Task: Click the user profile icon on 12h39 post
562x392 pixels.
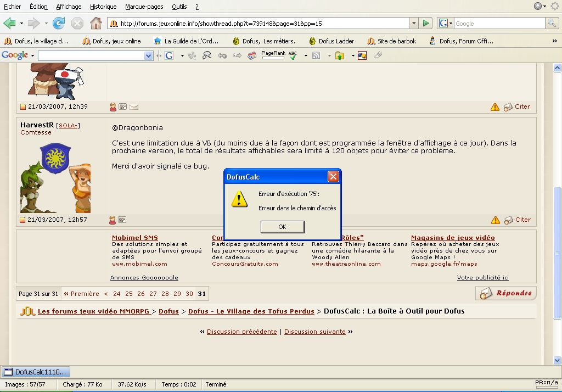Action: (x=113, y=107)
